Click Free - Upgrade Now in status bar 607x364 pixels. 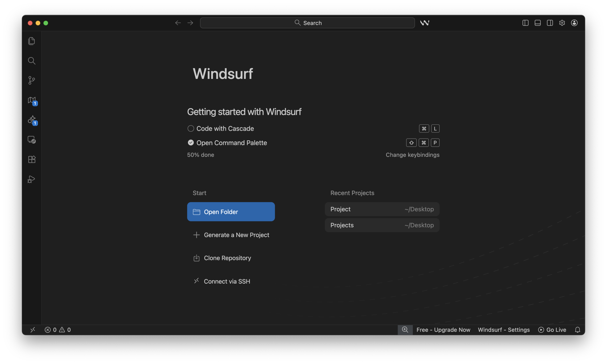443,330
